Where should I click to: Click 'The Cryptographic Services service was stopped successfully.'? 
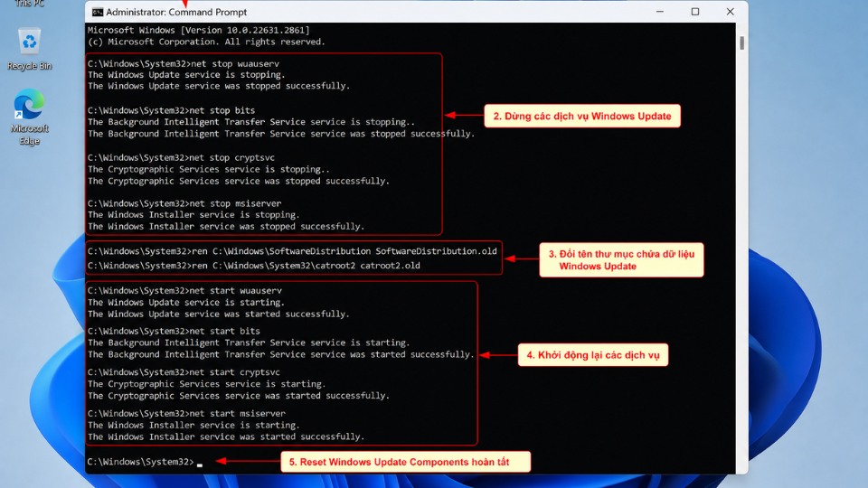pos(239,181)
